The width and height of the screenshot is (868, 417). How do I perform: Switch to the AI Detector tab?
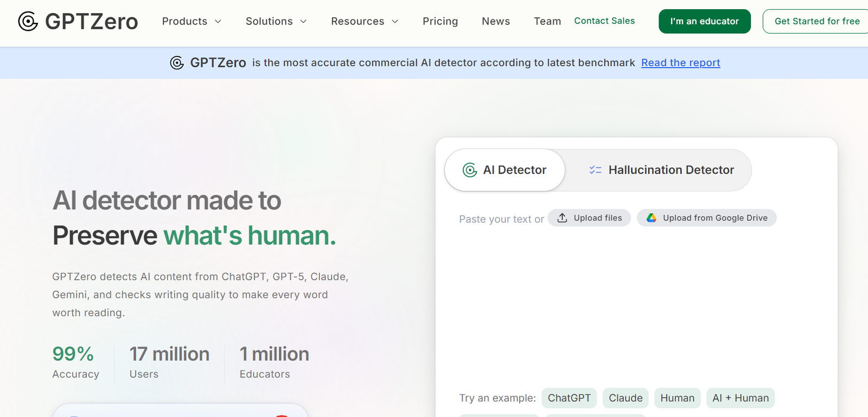(505, 170)
